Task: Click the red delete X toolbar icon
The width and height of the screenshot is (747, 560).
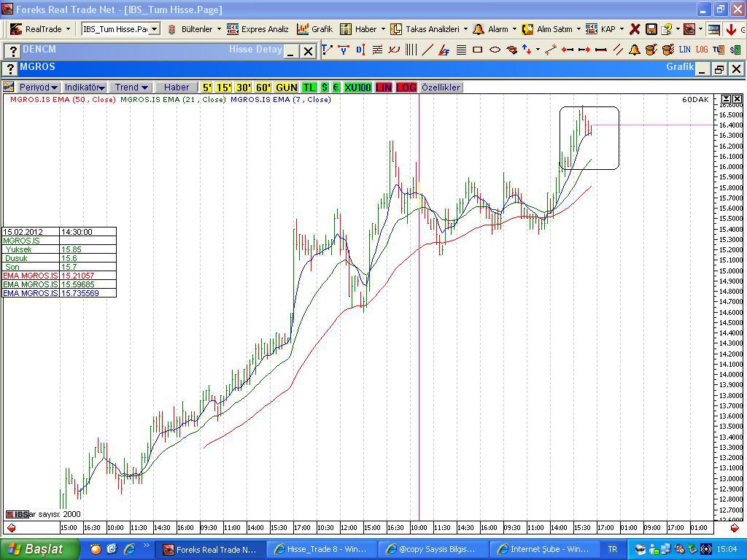Action: click(635, 29)
